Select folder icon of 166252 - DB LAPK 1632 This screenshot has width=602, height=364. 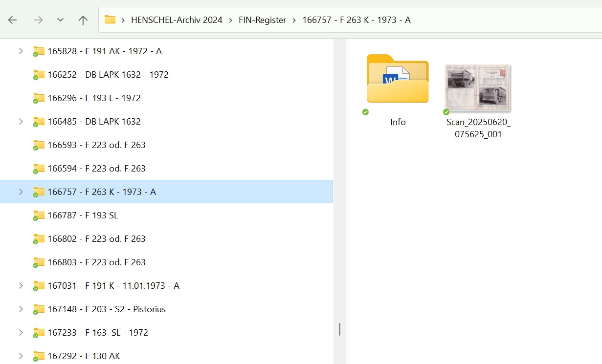[39, 75]
